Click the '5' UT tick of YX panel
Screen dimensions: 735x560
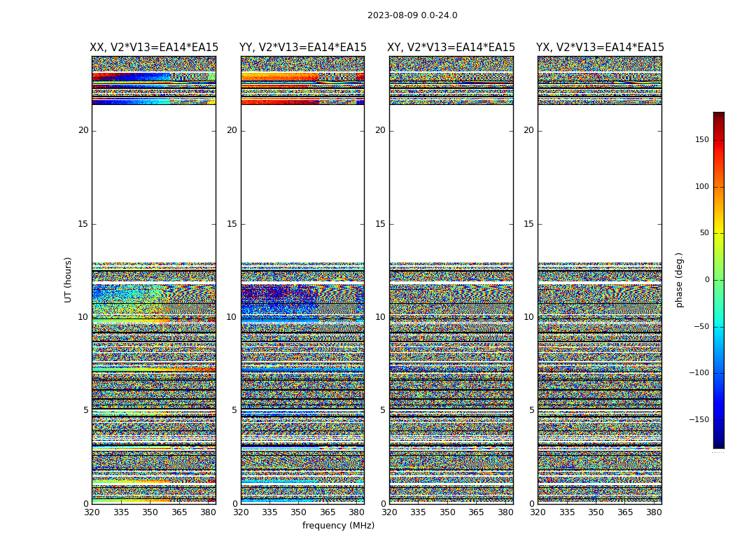point(532,410)
